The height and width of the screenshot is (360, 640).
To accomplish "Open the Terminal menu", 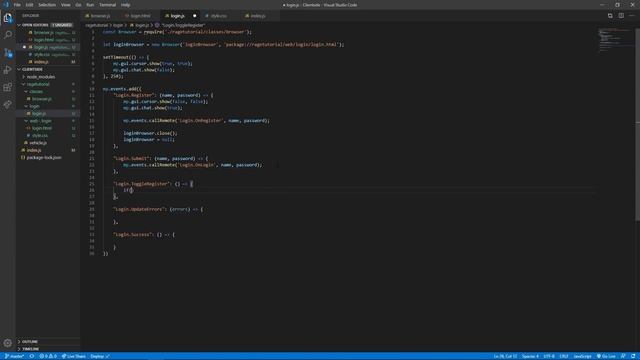I will (x=107, y=5).
